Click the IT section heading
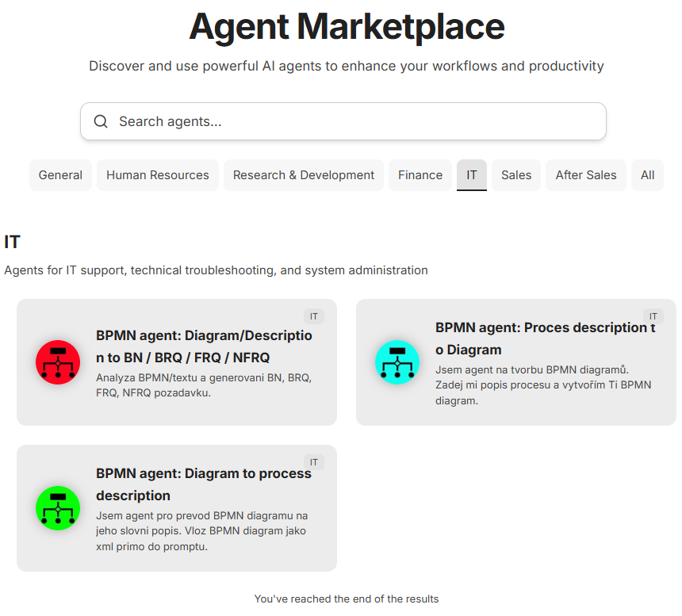 click(12, 242)
